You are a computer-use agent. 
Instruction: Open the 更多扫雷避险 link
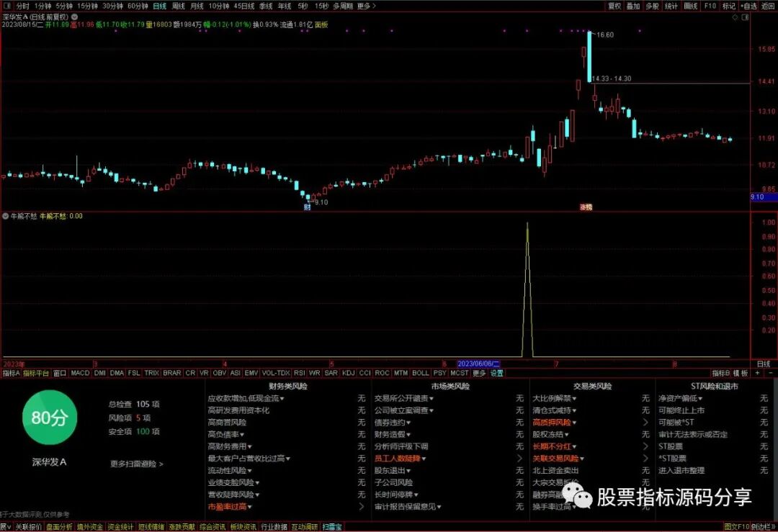(x=136, y=464)
